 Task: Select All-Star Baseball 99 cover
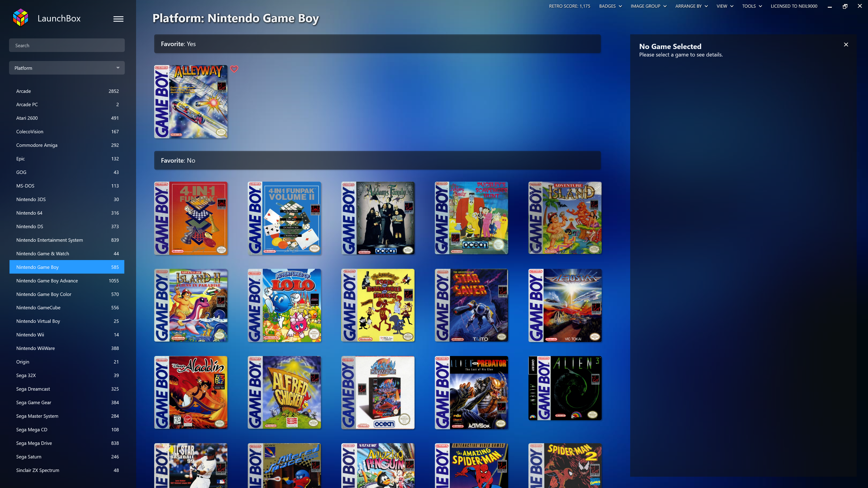point(191,466)
